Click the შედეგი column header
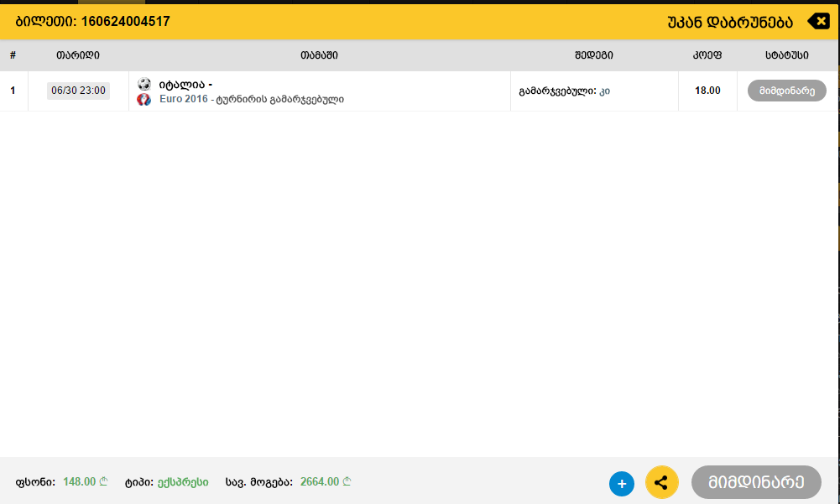Screen dimensions: 840x504 pos(593,55)
